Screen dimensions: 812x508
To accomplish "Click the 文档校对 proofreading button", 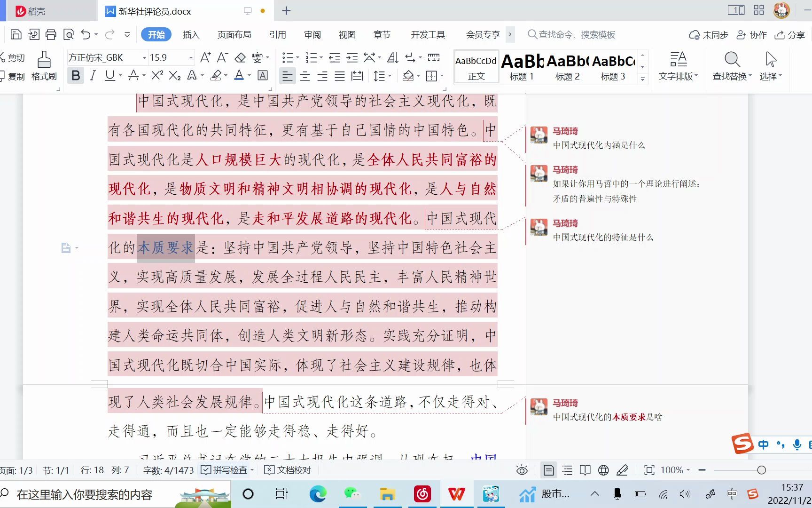I will 287,469.
